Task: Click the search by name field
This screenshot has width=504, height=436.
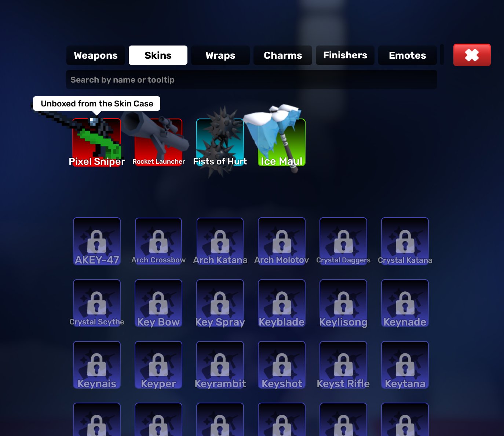Action: 252,80
